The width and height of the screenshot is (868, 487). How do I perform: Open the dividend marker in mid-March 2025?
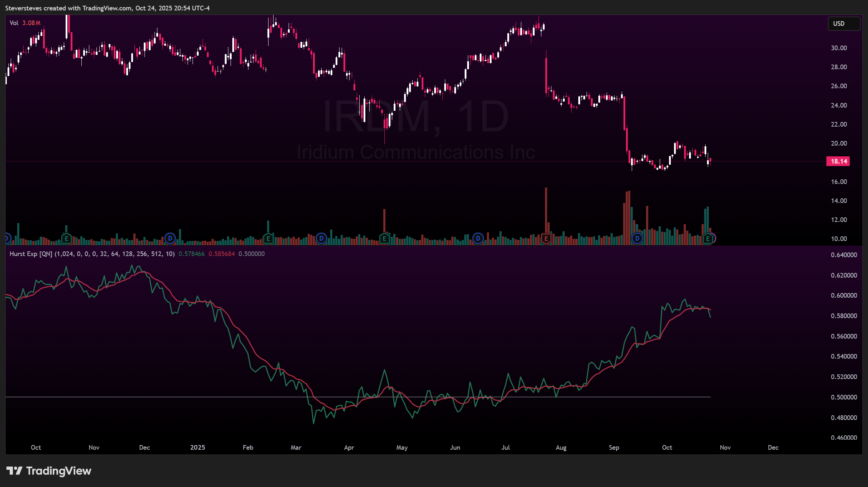pos(321,238)
